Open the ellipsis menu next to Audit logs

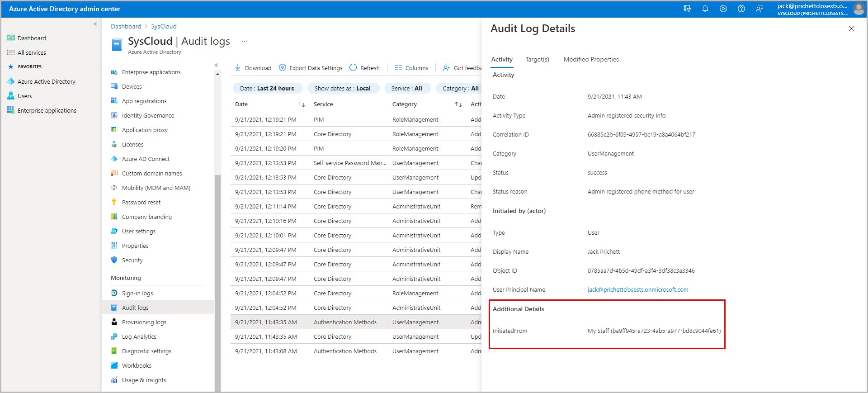pos(245,41)
